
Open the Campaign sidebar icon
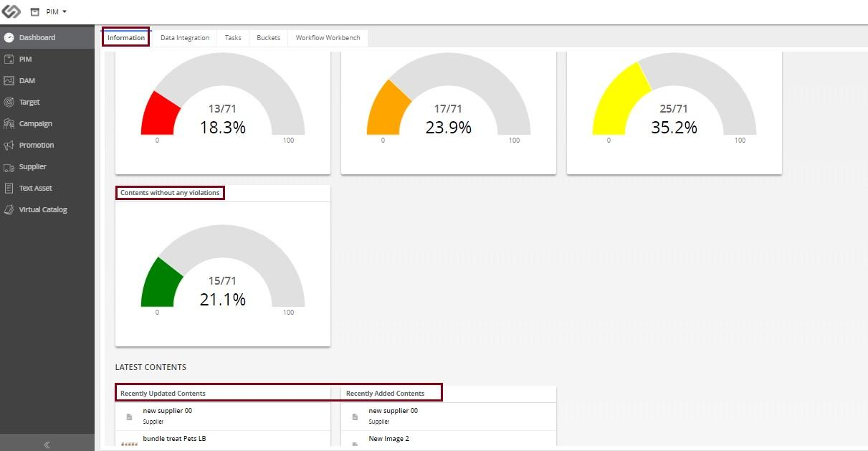pos(9,123)
